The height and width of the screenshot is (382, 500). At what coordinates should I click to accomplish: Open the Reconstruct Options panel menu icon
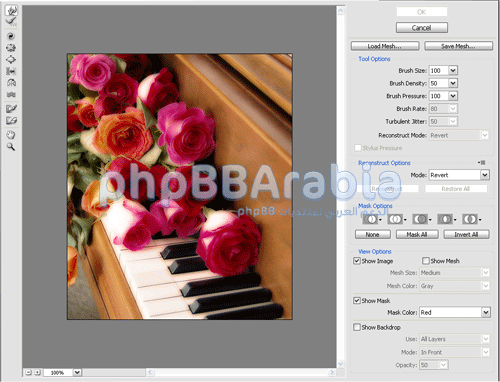pyautogui.click(x=481, y=162)
